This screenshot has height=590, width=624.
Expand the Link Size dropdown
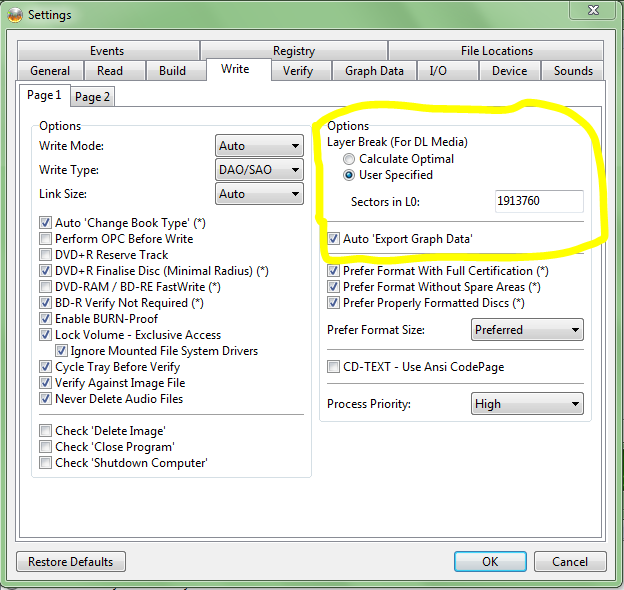click(x=259, y=194)
